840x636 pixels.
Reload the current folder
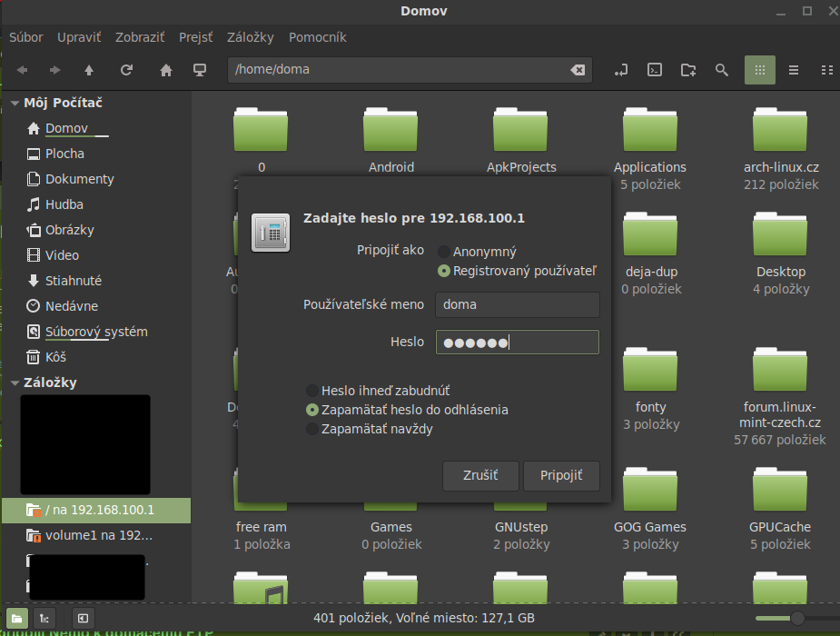[126, 70]
